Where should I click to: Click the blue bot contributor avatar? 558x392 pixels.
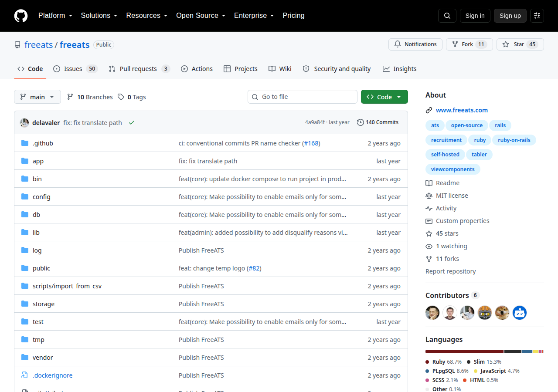point(520,313)
